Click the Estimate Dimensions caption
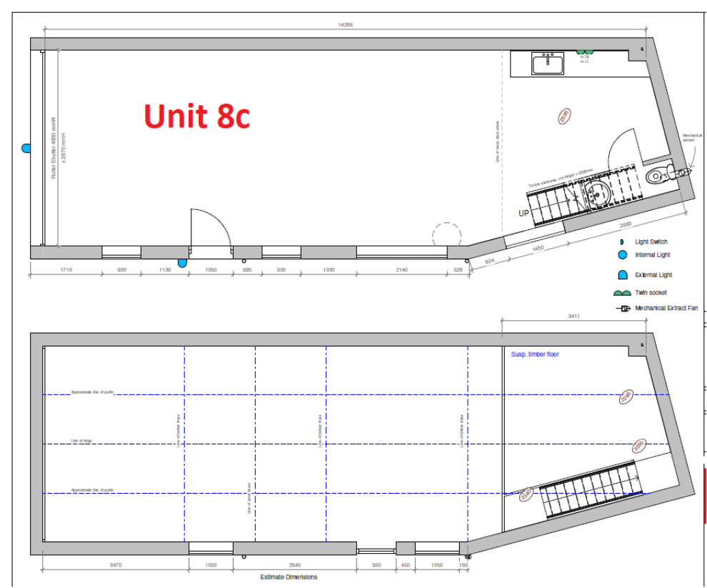This screenshot has width=707, height=588. 289,577
